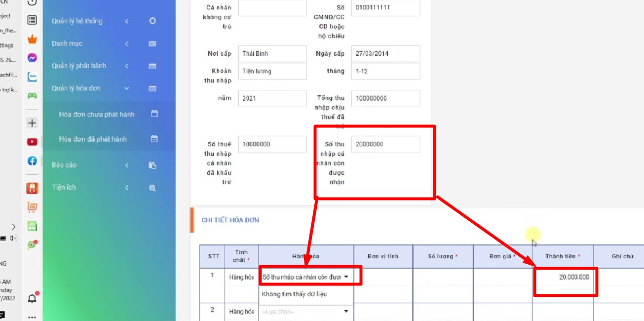This screenshot has height=321, width=644.
Task: Open the Báo cáo menu
Action: [64, 165]
